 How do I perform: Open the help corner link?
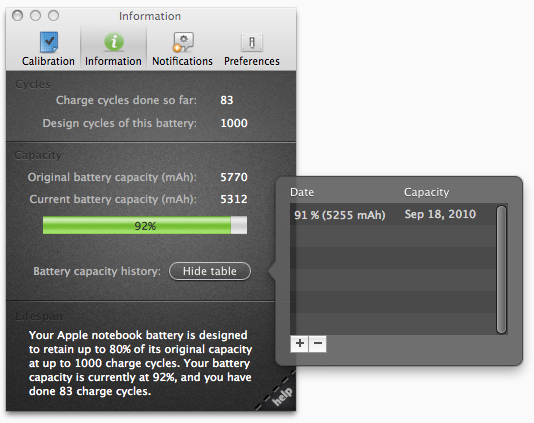coord(282,396)
